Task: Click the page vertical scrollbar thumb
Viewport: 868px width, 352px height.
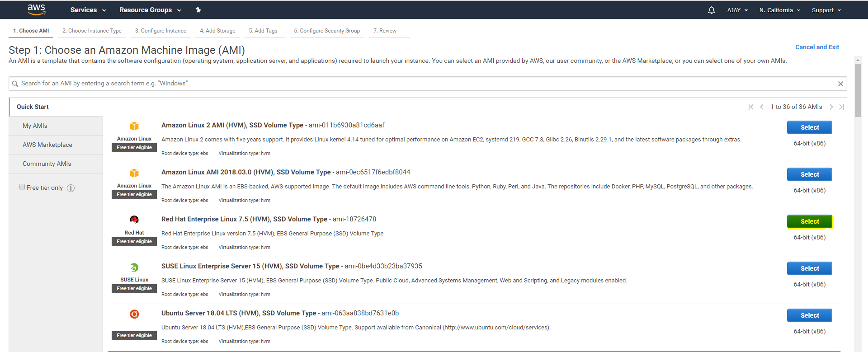Action: point(858,90)
